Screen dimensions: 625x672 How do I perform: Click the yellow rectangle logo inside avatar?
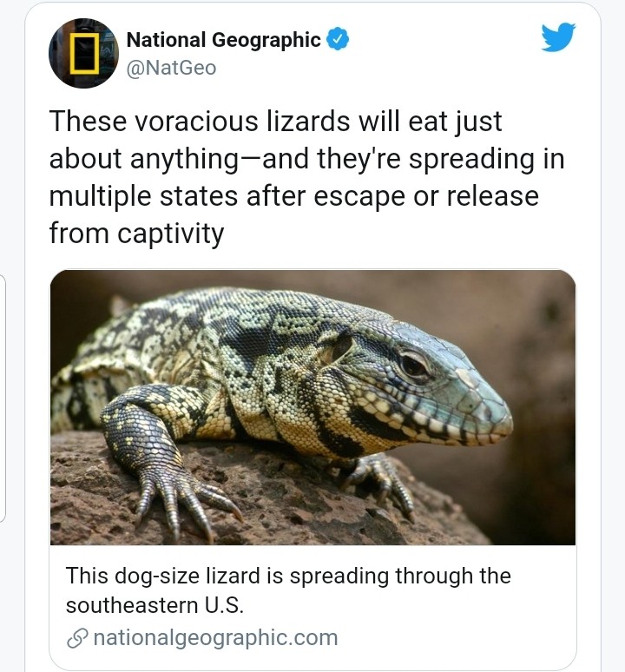[84, 54]
